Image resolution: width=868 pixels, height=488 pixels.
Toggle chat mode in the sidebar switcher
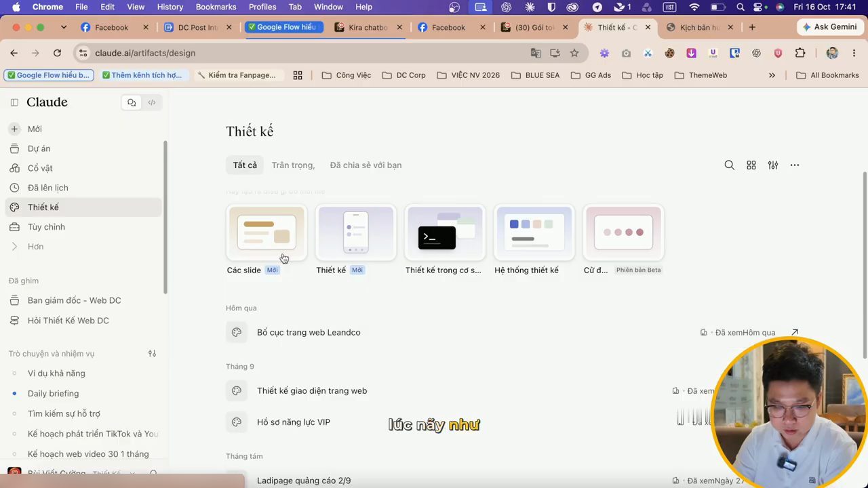tap(132, 102)
